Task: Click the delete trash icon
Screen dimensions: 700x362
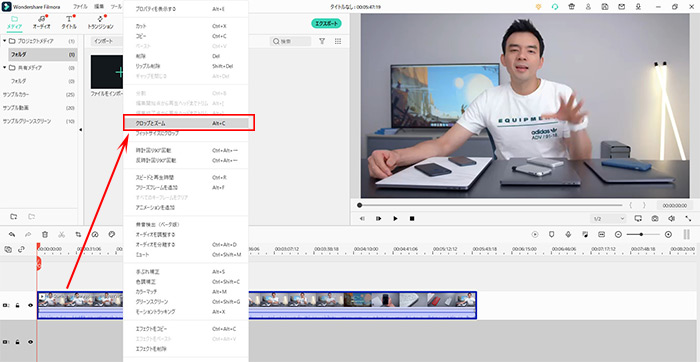Action: pyautogui.click(x=45, y=234)
